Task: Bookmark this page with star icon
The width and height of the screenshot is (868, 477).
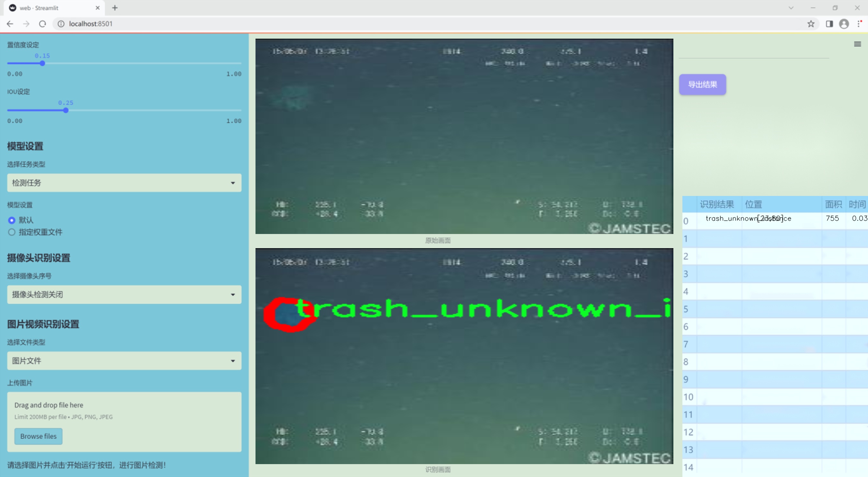Action: click(x=811, y=24)
